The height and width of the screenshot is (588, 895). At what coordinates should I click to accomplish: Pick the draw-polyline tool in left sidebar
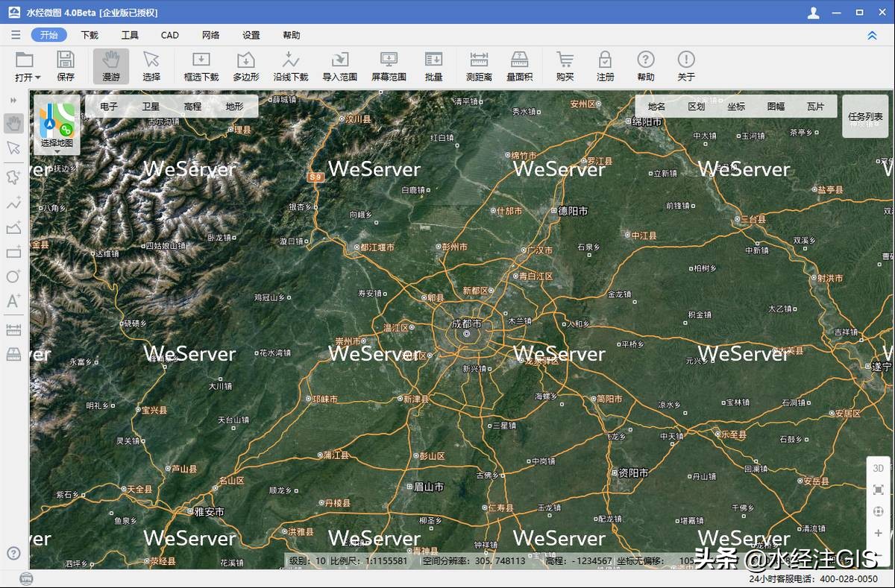pyautogui.click(x=13, y=203)
